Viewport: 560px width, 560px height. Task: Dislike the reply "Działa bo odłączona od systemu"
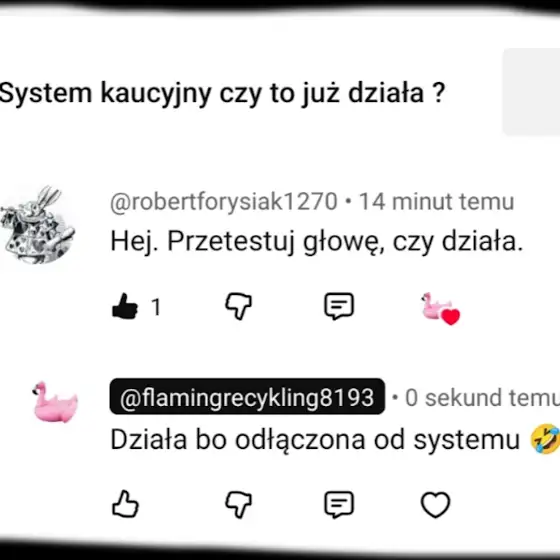239,505
